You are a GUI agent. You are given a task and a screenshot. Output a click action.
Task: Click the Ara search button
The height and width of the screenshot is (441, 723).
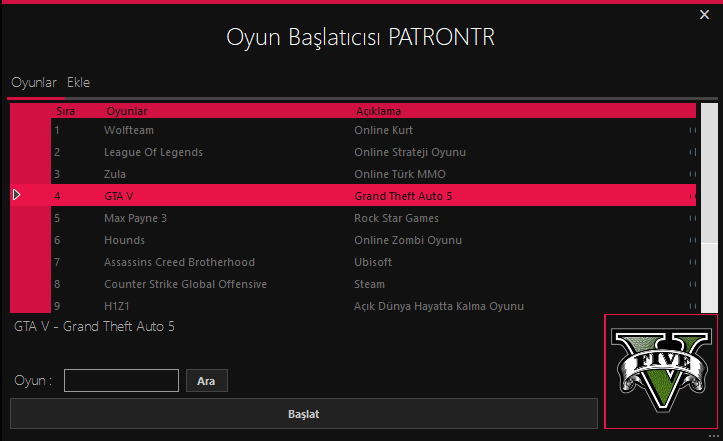[x=207, y=381]
